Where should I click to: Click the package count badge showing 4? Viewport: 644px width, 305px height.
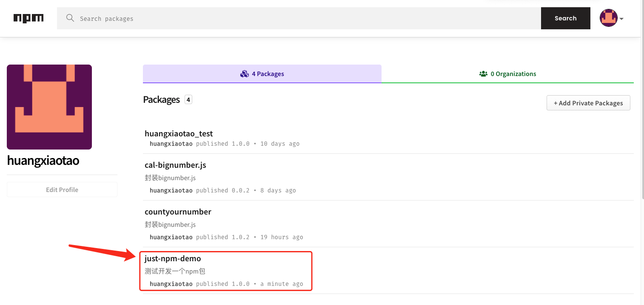[188, 100]
